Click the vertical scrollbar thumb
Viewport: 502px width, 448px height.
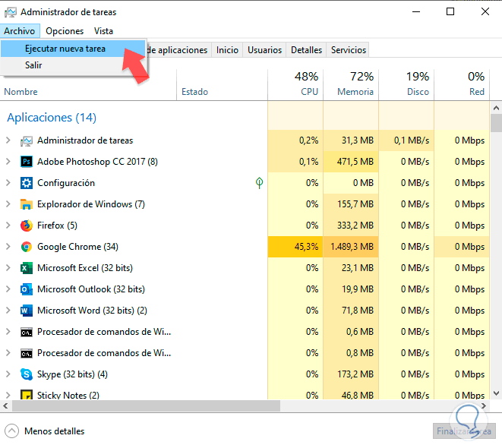click(496, 123)
